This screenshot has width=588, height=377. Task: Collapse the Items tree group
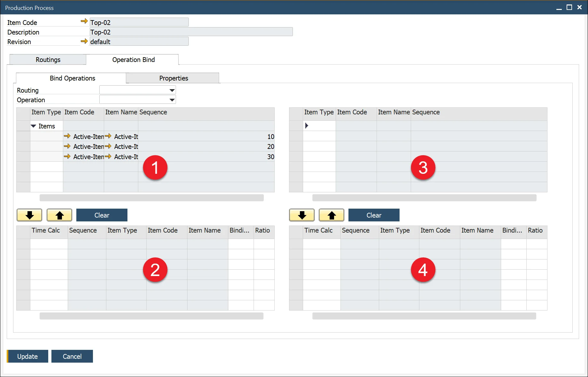click(x=34, y=126)
